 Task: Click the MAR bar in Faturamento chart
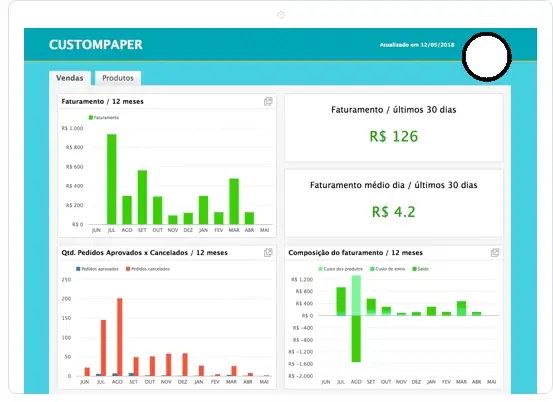[234, 201]
